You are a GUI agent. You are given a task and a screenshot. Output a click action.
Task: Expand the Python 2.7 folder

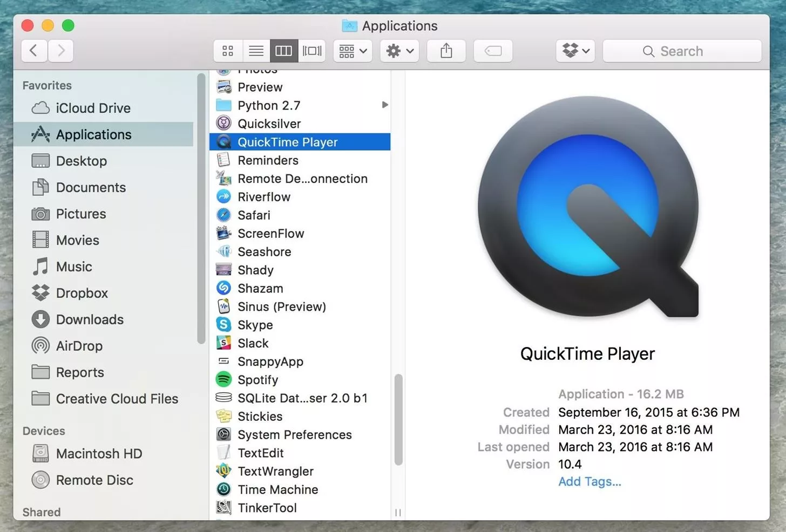pyautogui.click(x=384, y=105)
